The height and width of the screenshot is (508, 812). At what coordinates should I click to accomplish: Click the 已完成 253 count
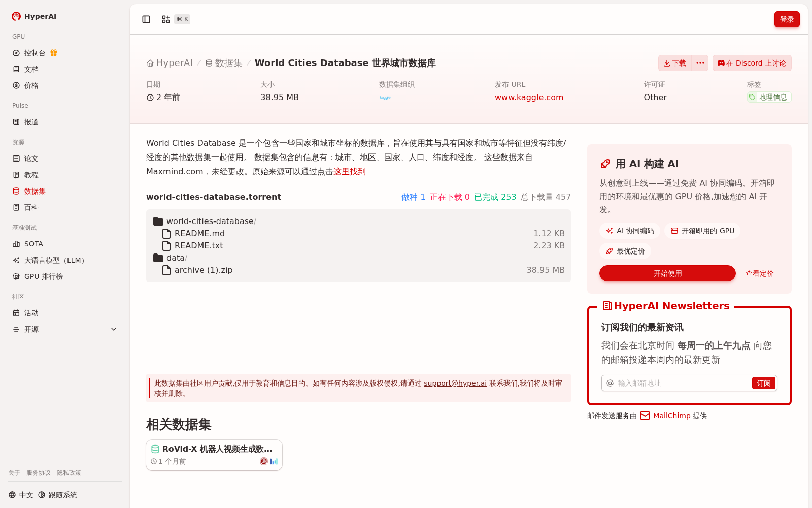(x=495, y=197)
